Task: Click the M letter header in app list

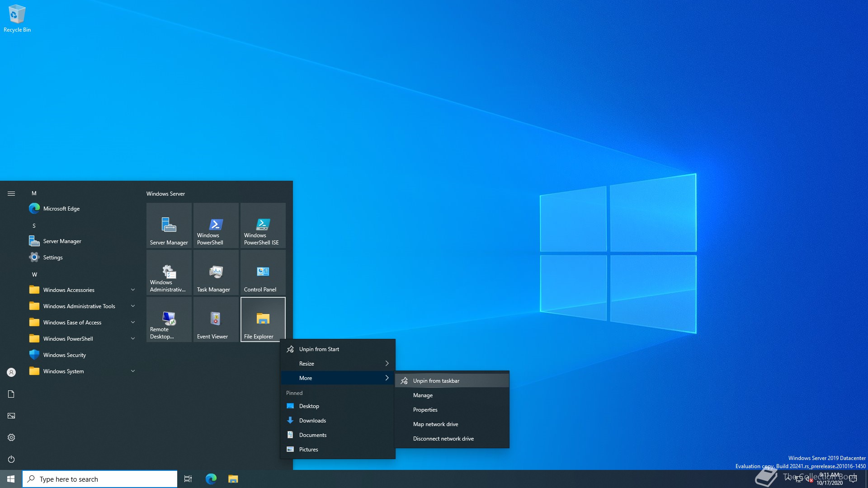Action: [x=34, y=193]
